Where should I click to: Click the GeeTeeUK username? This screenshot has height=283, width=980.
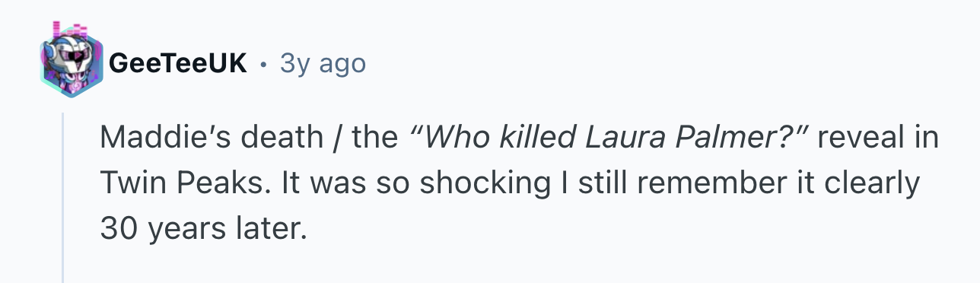click(x=178, y=64)
